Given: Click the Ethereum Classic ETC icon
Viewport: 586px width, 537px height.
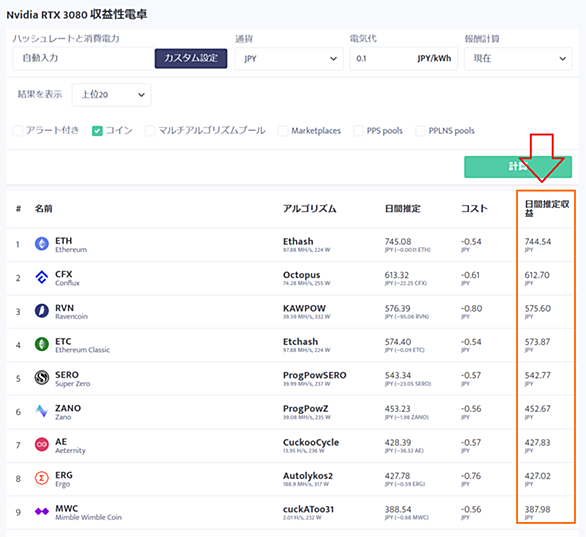Looking at the screenshot, I should tap(41, 344).
